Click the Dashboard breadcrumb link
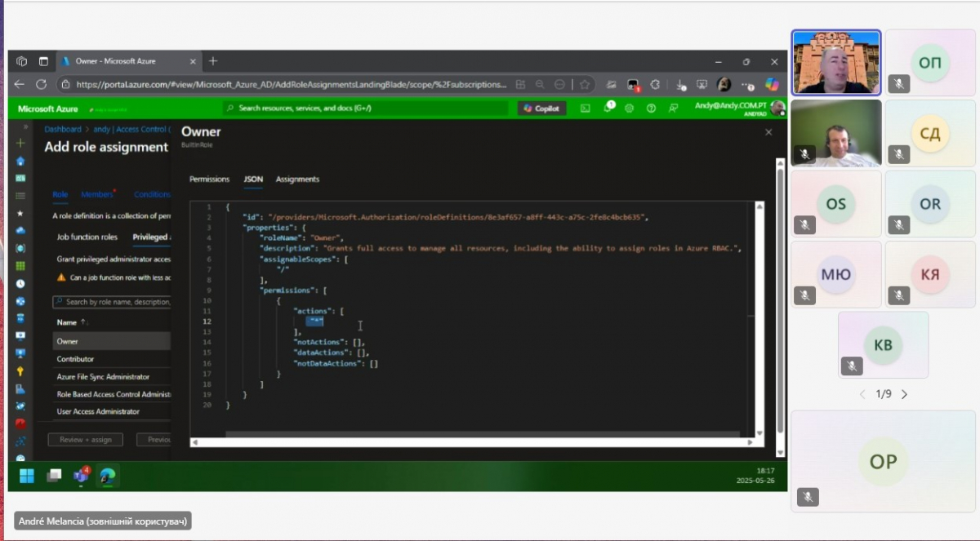 [x=63, y=129]
